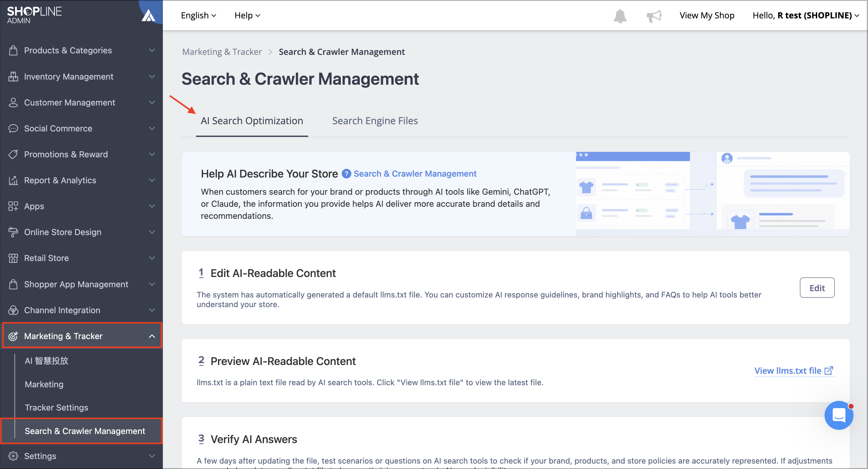Click the Products & Categories bag icon
Image resolution: width=868 pixels, height=469 pixels.
(13, 51)
